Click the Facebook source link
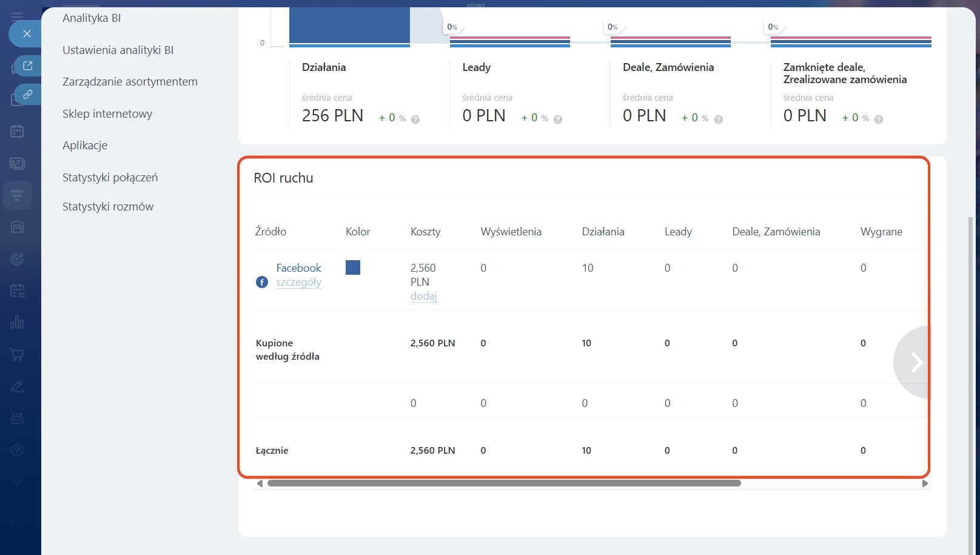 coord(298,268)
